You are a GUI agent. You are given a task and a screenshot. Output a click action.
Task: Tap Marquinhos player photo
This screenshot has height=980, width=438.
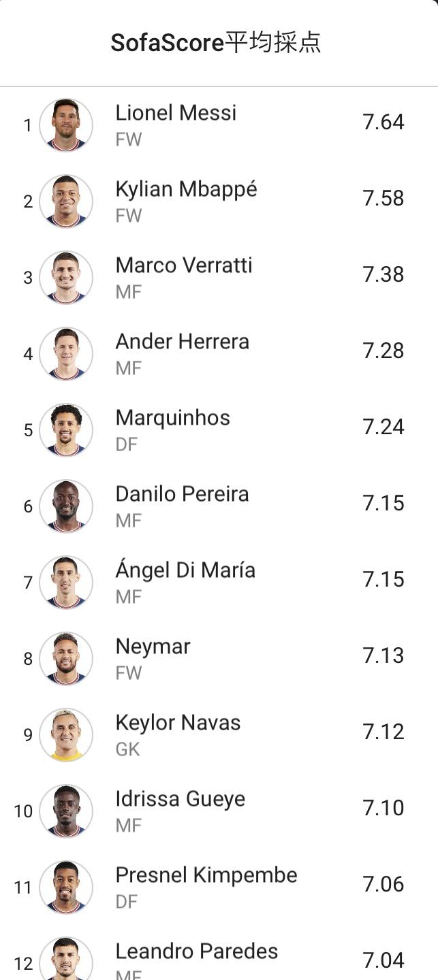coord(66,429)
